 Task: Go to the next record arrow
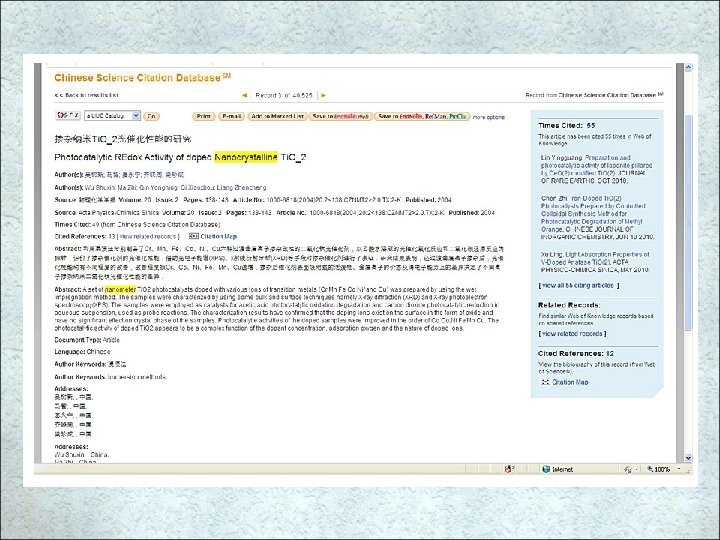(x=323, y=95)
